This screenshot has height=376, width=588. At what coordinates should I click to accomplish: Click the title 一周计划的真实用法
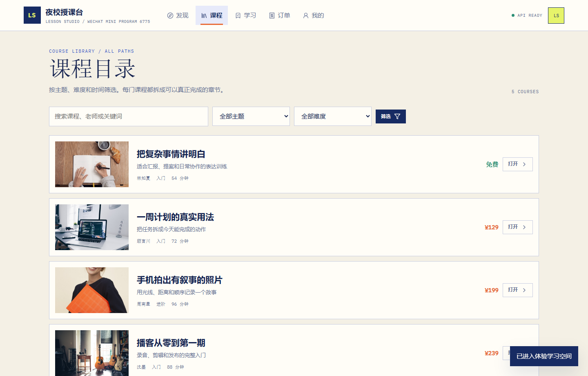pos(175,217)
